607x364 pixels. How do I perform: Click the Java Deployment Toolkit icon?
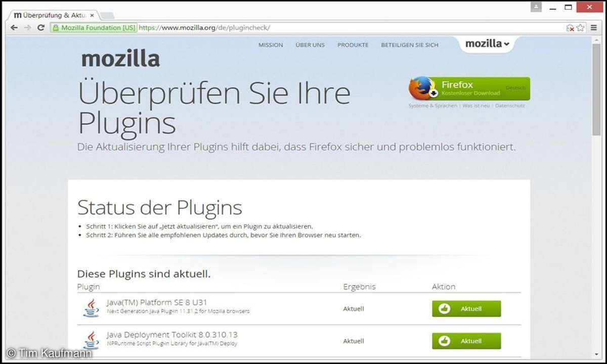coord(91,340)
